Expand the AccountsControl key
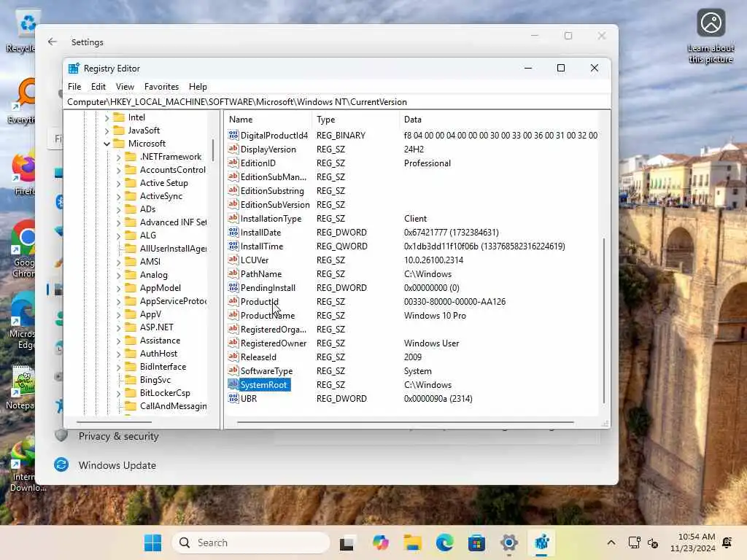This screenshot has height=560, width=747. 119,170
